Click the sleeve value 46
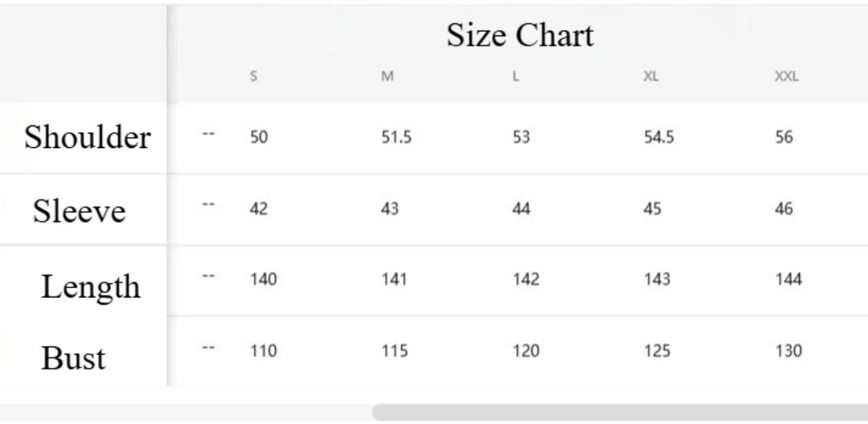Image resolution: width=868 pixels, height=424 pixels. click(784, 209)
